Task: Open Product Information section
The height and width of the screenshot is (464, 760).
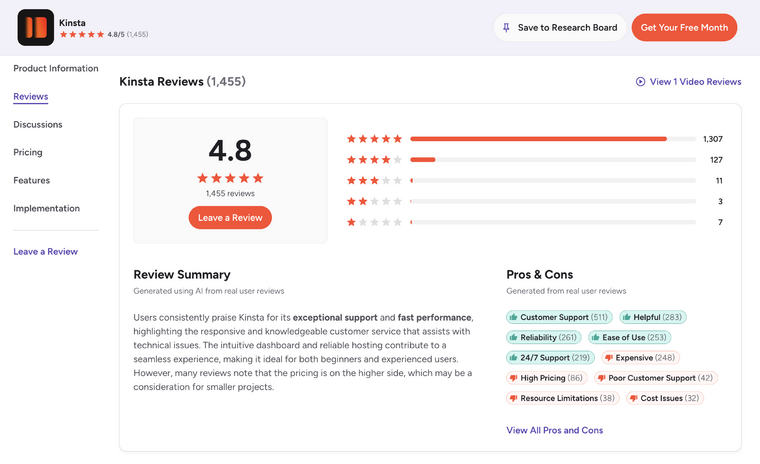Action: (56, 68)
